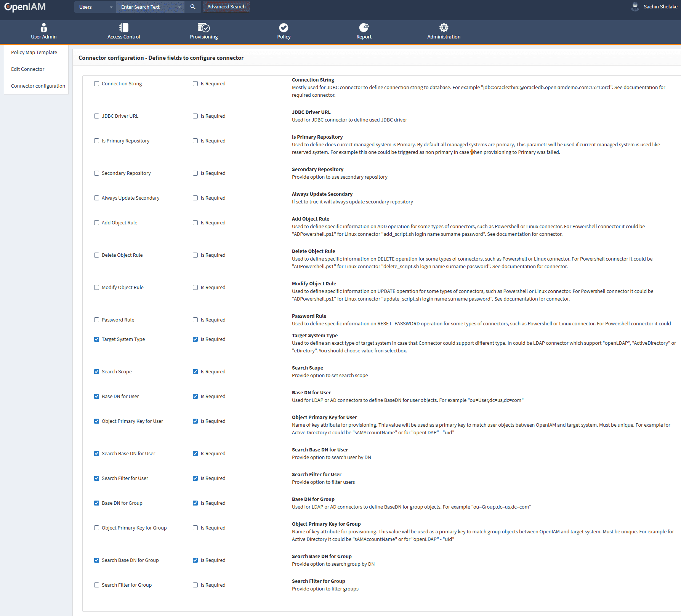The width and height of the screenshot is (681, 616).
Task: Uncheck the Target System Type checkbox
Action: tap(97, 339)
